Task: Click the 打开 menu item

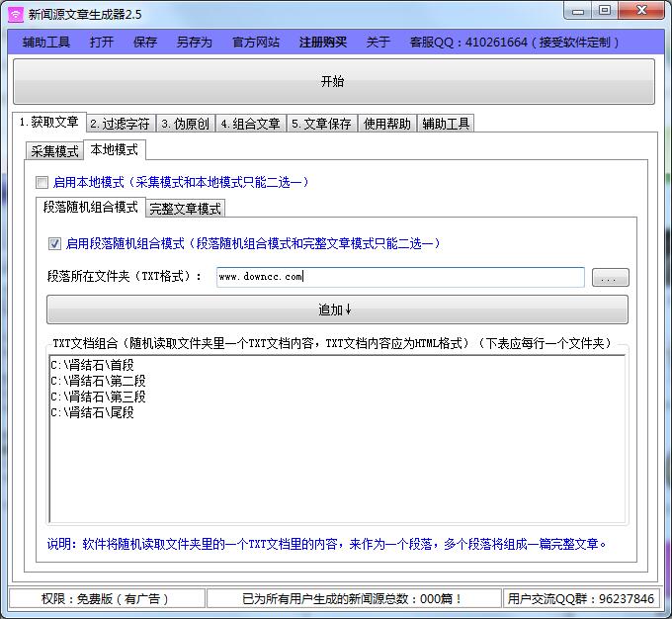Action: pos(102,43)
